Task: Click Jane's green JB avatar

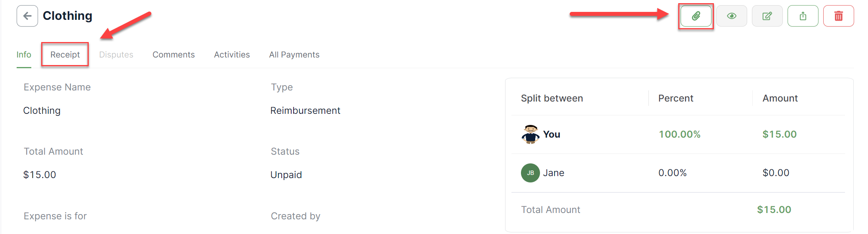Action: (x=530, y=173)
